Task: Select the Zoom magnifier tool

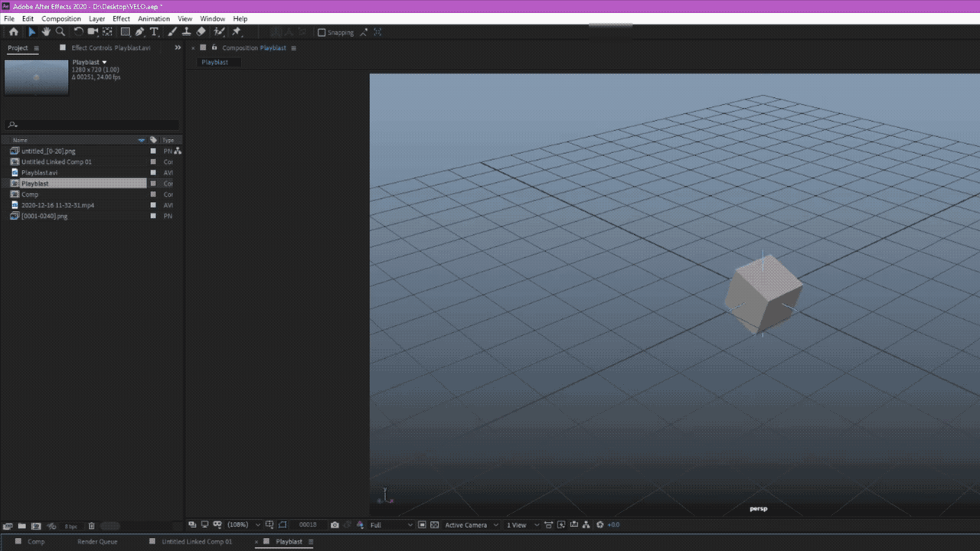Action: pyautogui.click(x=60, y=31)
